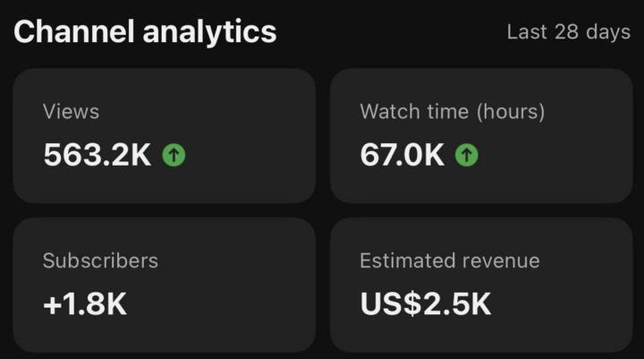Click the green up arrow beside Views

(174, 156)
